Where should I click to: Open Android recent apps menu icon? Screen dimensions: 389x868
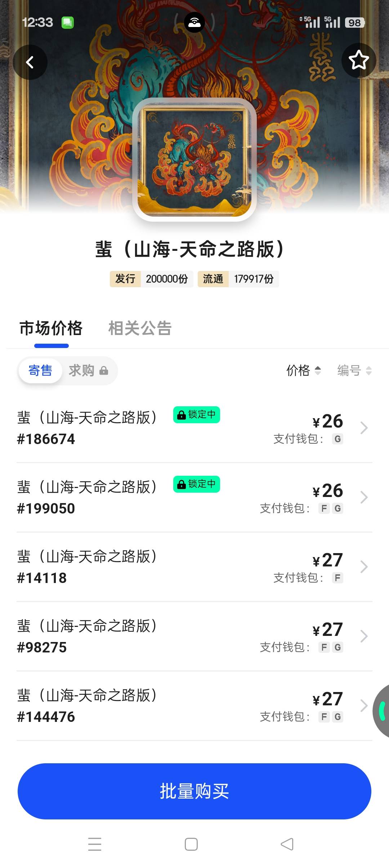click(95, 844)
